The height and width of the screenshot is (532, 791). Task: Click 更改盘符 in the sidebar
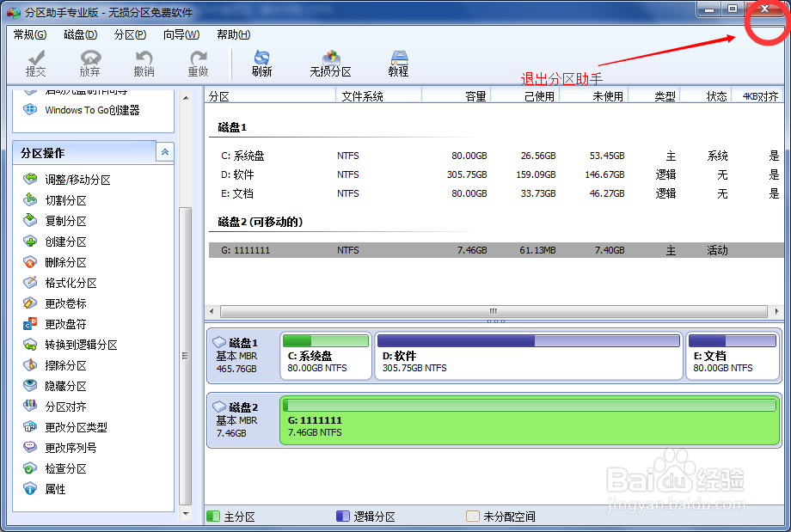(x=55, y=324)
